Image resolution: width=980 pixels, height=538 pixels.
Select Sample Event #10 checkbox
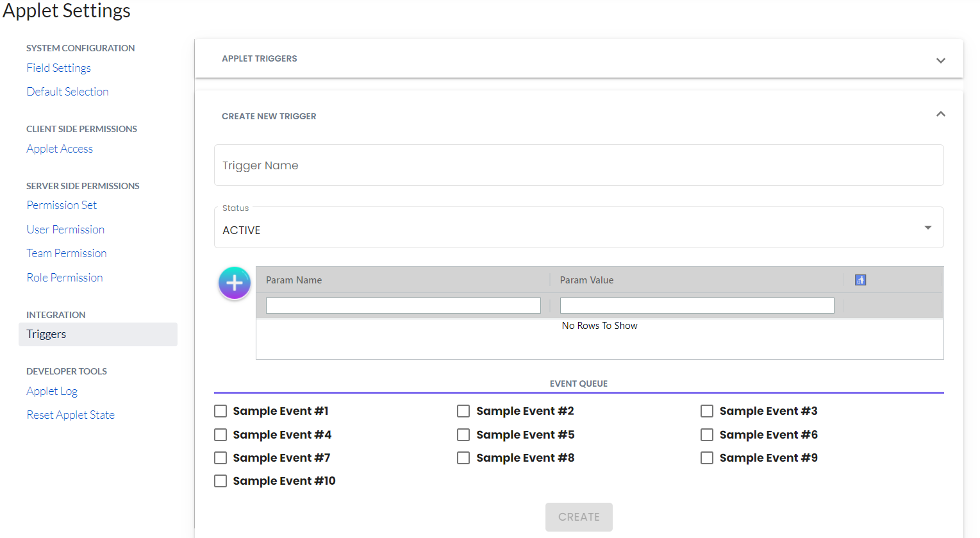pos(220,481)
